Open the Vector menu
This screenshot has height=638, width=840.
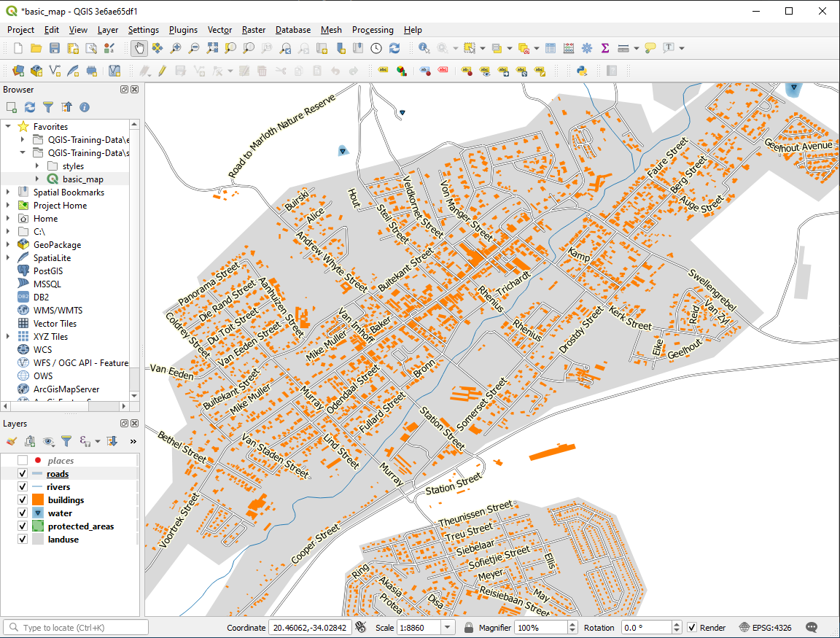click(x=219, y=30)
